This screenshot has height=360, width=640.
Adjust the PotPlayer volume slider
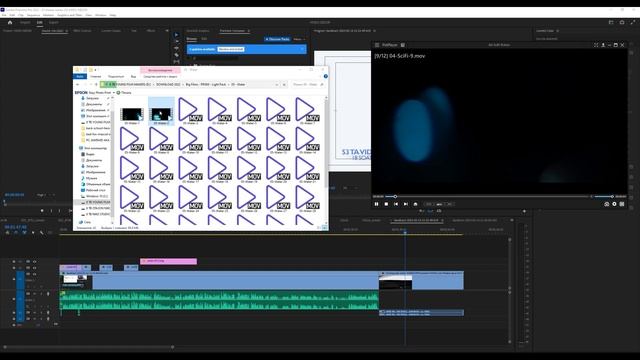coord(604,197)
